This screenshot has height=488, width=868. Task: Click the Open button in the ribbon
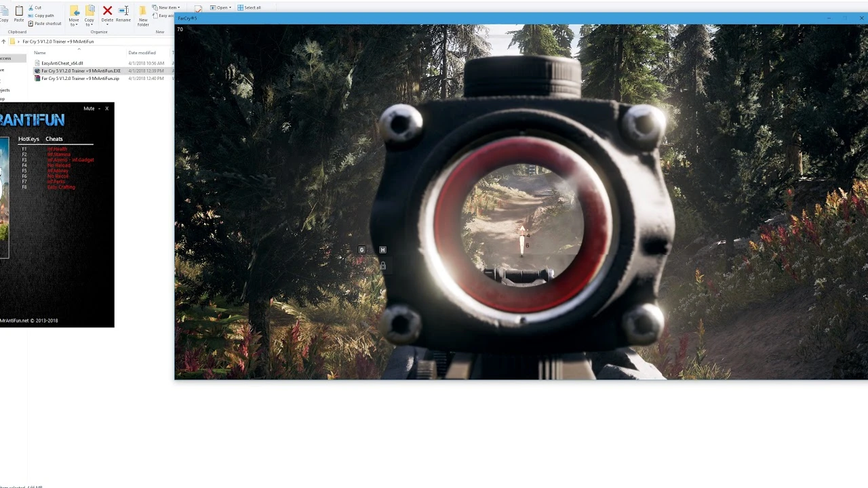tap(222, 7)
